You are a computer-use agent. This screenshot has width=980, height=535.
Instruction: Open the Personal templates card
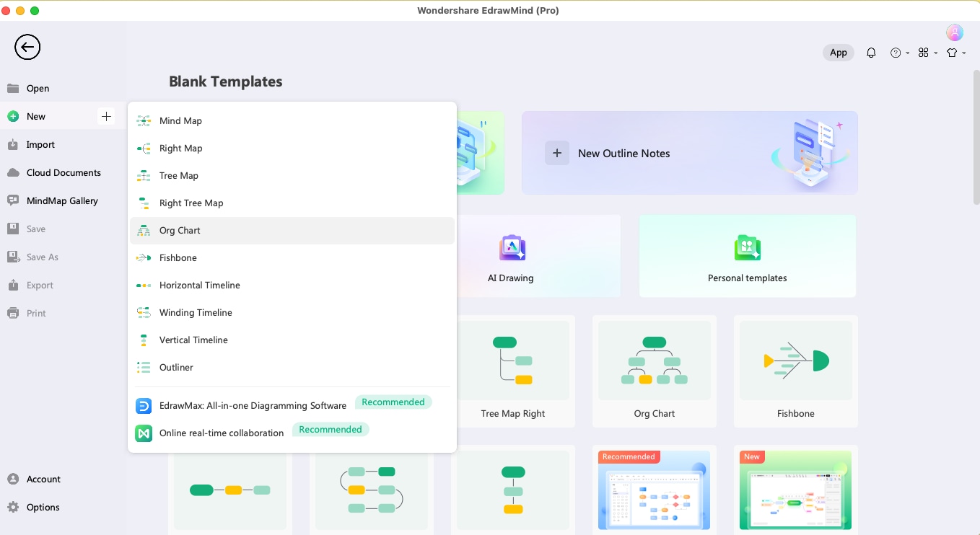tap(748, 256)
